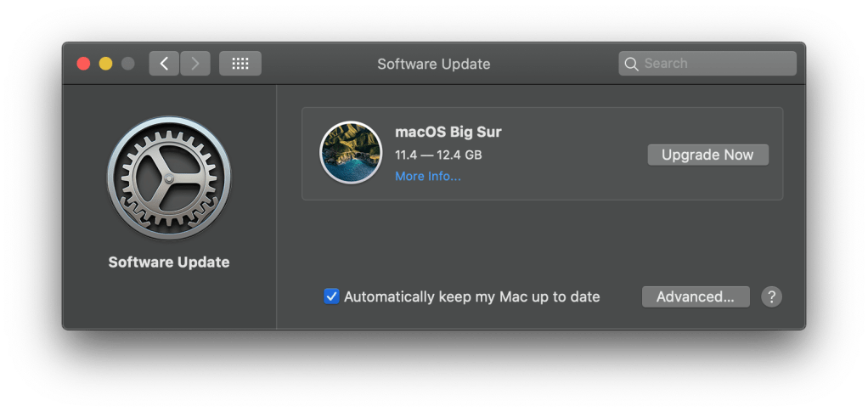Minimize window with the yellow button
Image resolution: width=868 pixels, height=412 pixels.
pyautogui.click(x=105, y=64)
